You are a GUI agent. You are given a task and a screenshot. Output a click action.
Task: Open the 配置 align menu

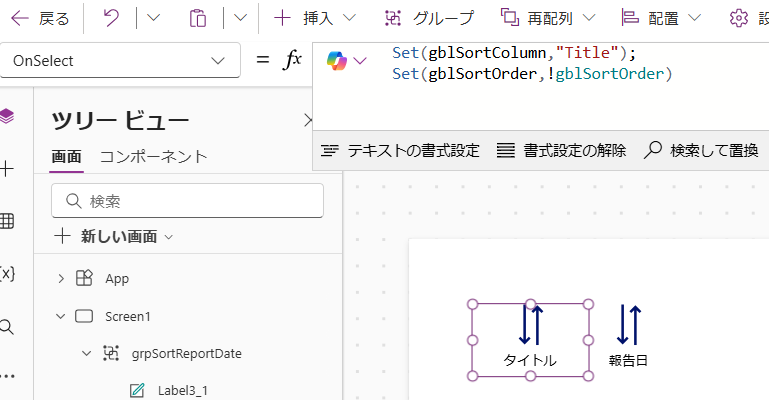[x=661, y=19]
